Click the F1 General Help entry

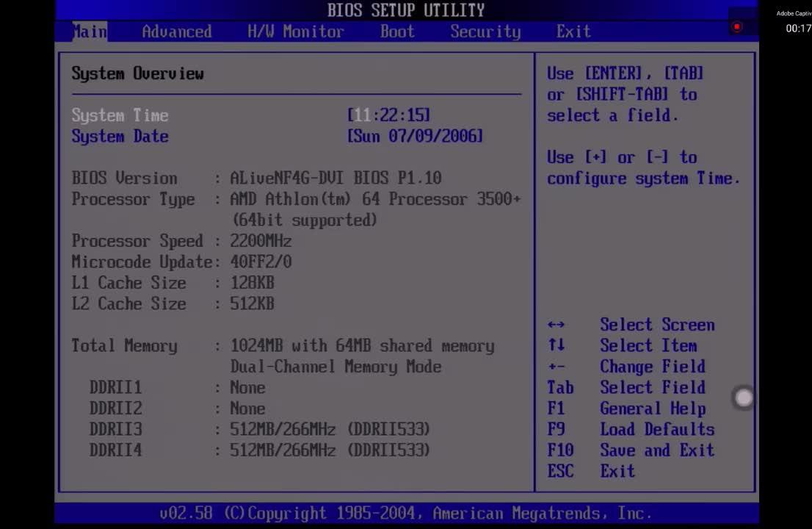626,409
